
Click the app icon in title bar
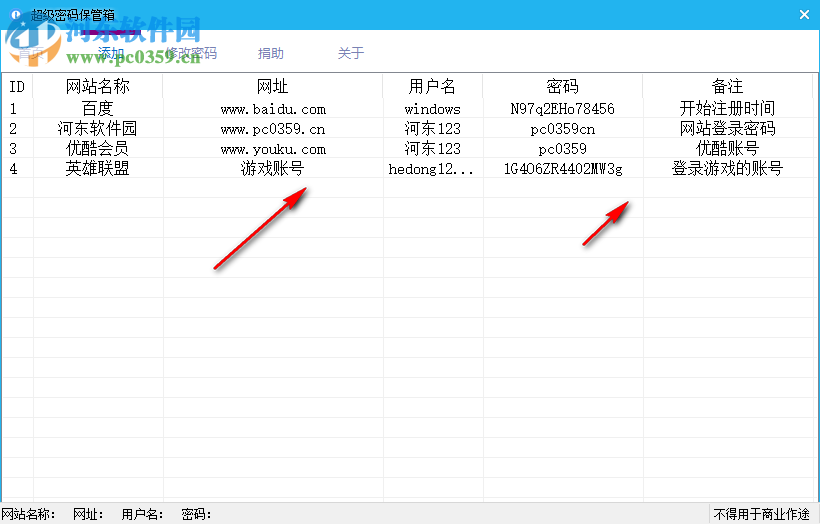pyautogui.click(x=16, y=15)
